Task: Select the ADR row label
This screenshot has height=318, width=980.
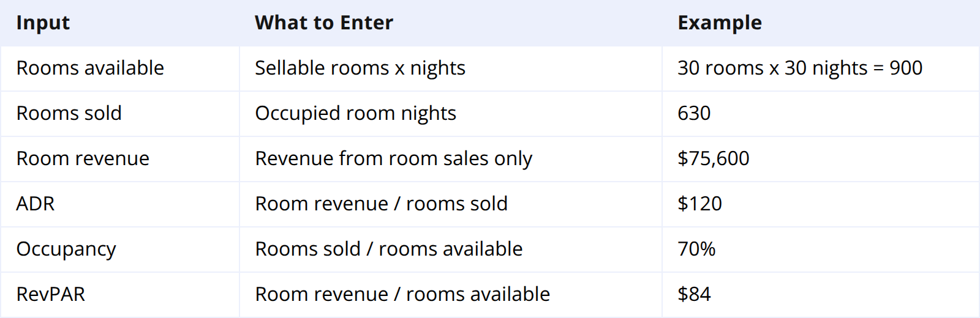Action: [36, 204]
